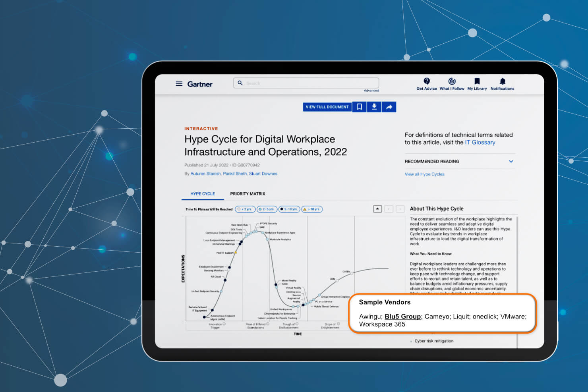This screenshot has width=588, height=392.
Task: Show info for Peak of Inflated Expectations
Action: point(268,324)
